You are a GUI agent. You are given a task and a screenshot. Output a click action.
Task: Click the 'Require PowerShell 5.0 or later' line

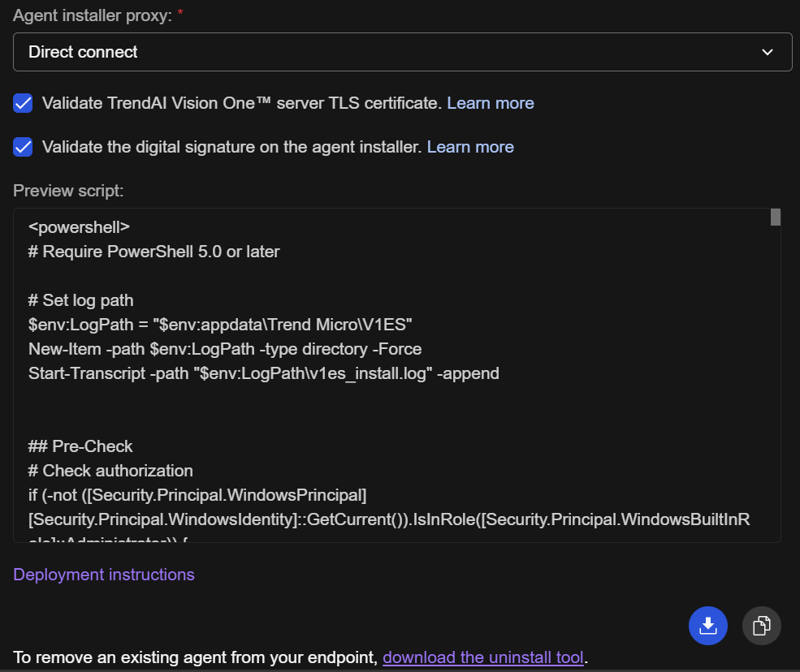pos(154,252)
